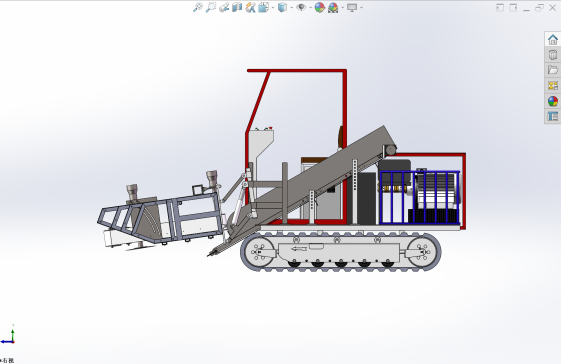Viewport: 561px width, 364px height.
Task: Select the Zoom to Area tool
Action: pyautogui.click(x=211, y=7)
